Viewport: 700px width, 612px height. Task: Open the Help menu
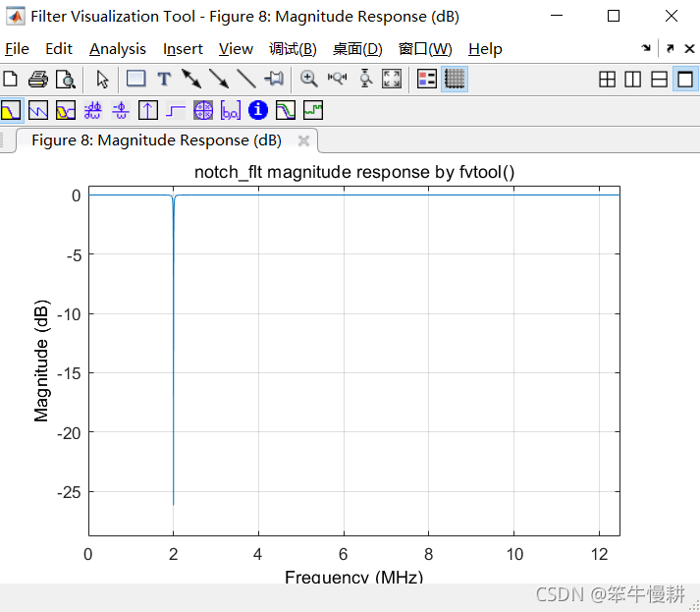coord(485,49)
